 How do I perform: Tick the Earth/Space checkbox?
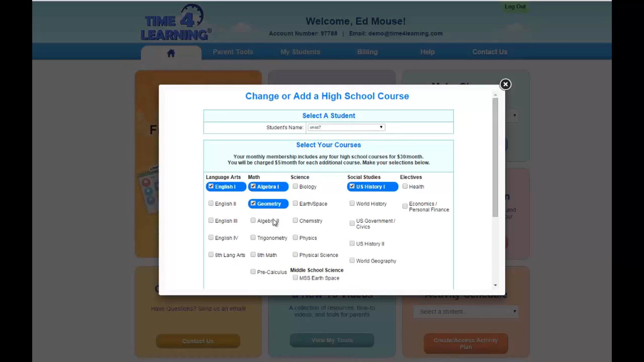[295, 203]
